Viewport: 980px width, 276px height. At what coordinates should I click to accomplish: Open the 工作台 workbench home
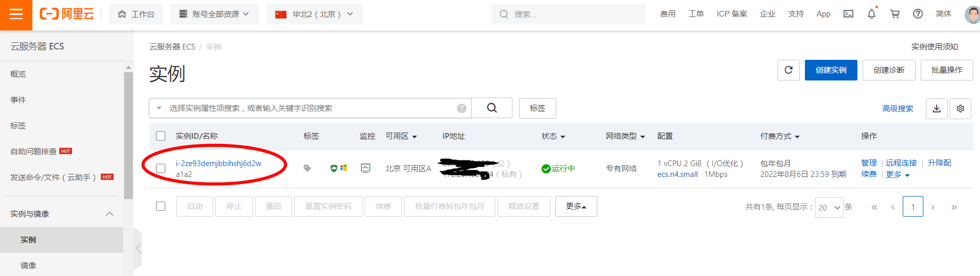click(x=136, y=14)
